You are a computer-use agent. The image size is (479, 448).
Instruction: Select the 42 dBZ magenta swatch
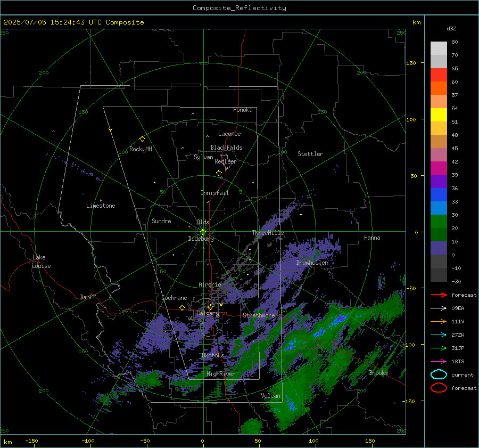coord(439,168)
